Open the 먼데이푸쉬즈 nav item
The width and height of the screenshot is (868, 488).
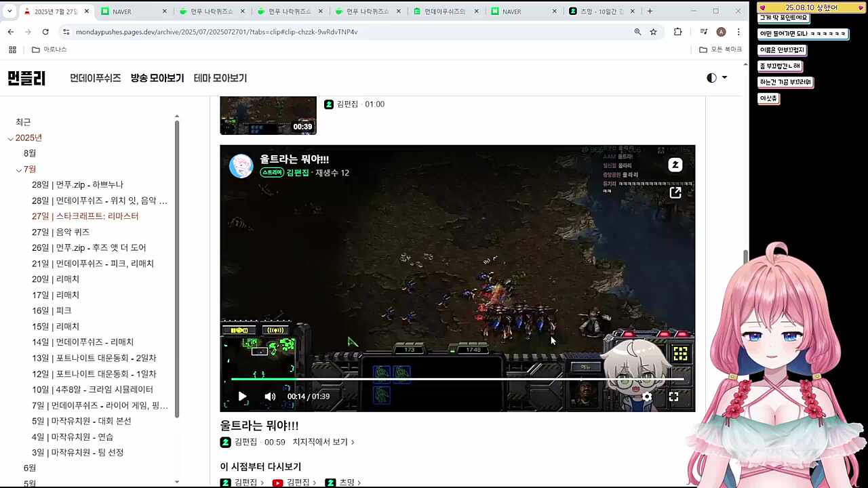(x=96, y=78)
